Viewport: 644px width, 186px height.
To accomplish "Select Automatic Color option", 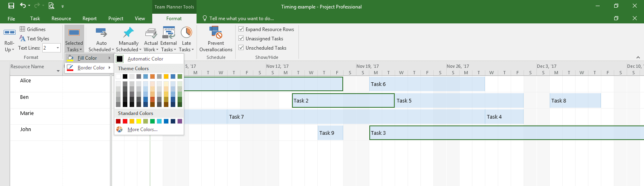I will (x=145, y=59).
